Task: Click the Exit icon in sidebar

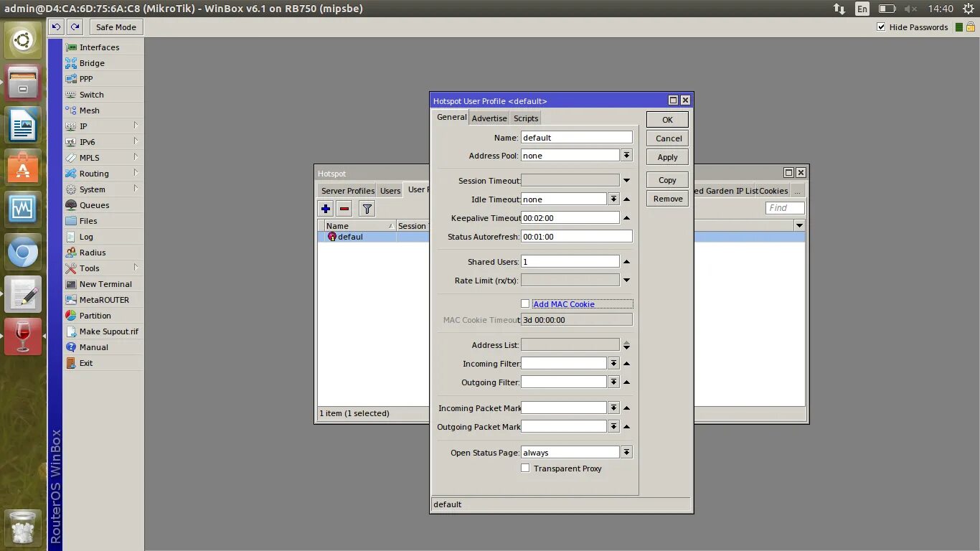Action: click(71, 363)
